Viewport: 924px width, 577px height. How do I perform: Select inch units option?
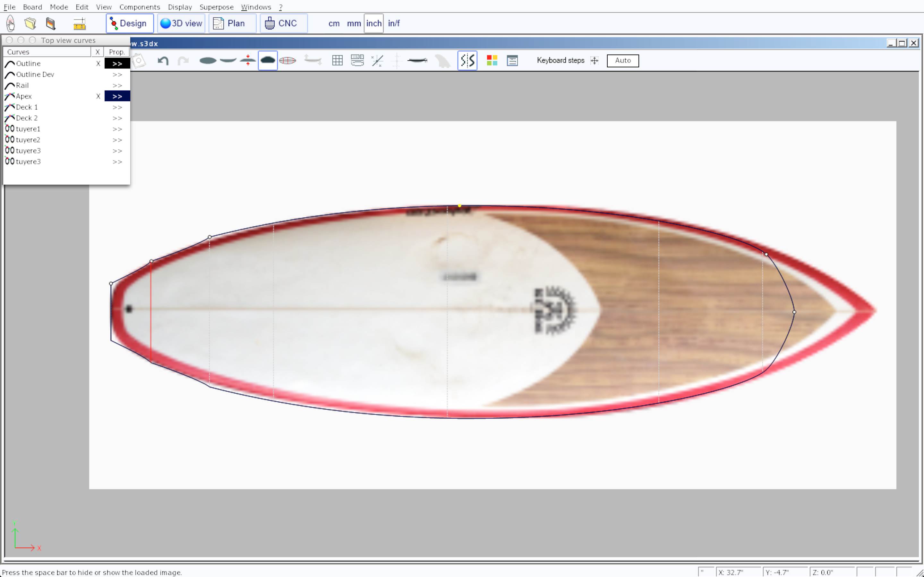click(373, 24)
